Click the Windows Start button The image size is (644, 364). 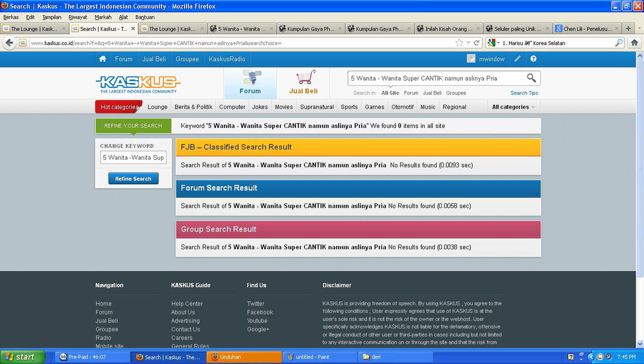click(23, 357)
